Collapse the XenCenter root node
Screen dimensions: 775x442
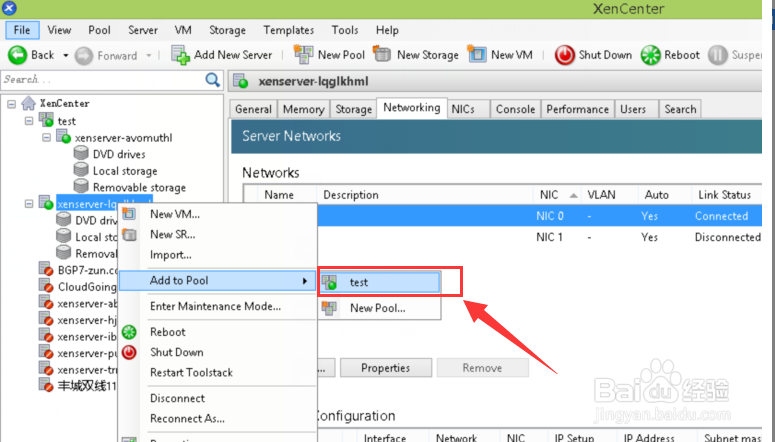[x=11, y=104]
